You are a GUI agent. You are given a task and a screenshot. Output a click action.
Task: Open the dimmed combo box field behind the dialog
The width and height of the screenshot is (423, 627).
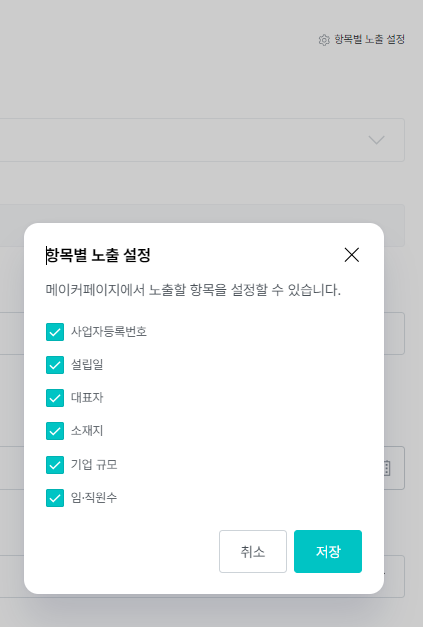(202, 140)
